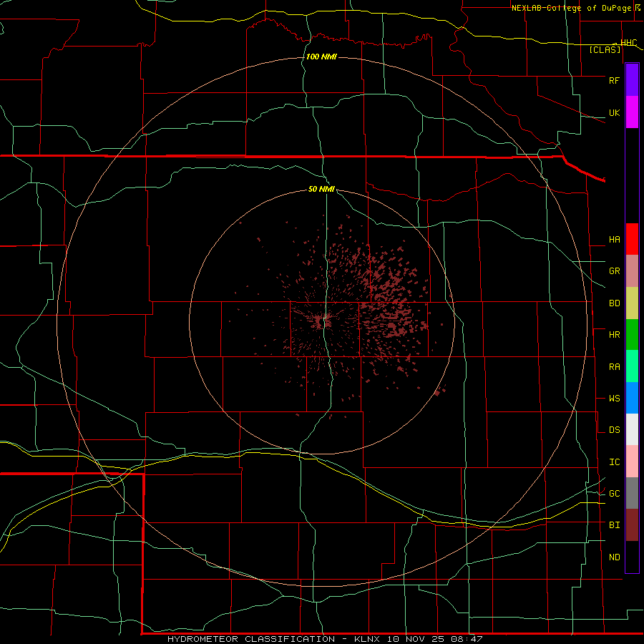The height and width of the screenshot is (644, 644).
Task: Click the DS legend label
Action: coord(614,430)
